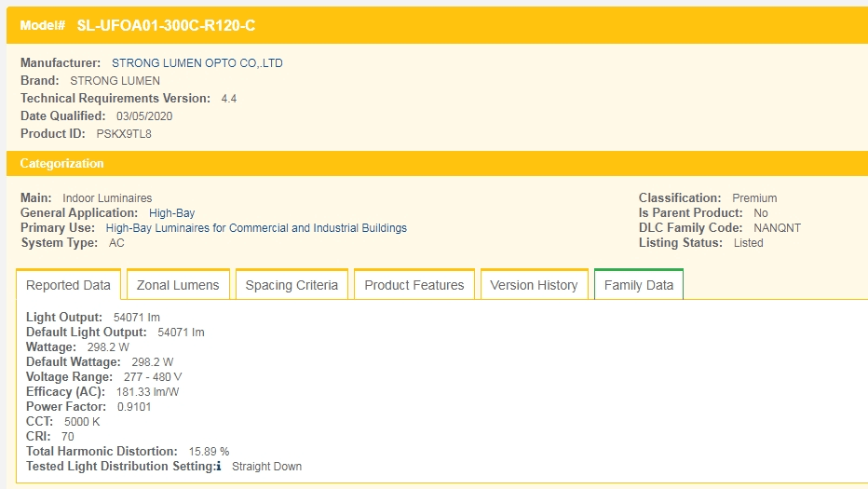Select the Efficacy value 181.33 lm/W
This screenshot has width=868, height=489.
click(x=147, y=392)
